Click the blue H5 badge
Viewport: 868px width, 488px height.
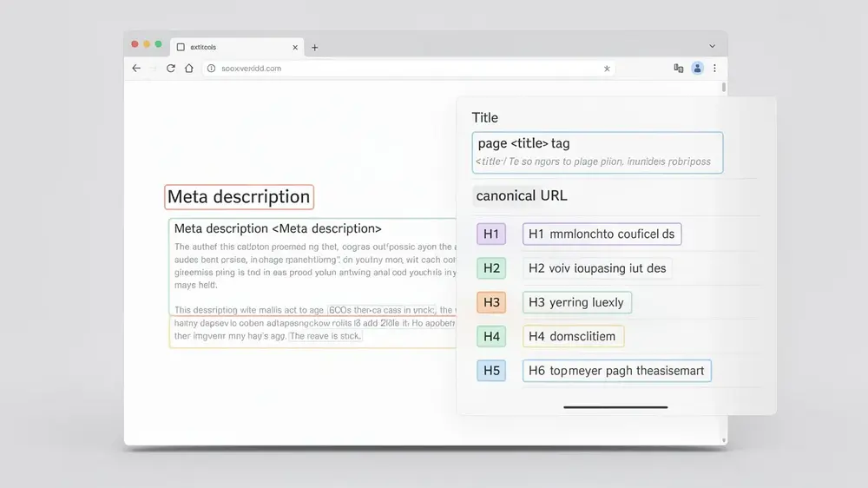tap(491, 371)
